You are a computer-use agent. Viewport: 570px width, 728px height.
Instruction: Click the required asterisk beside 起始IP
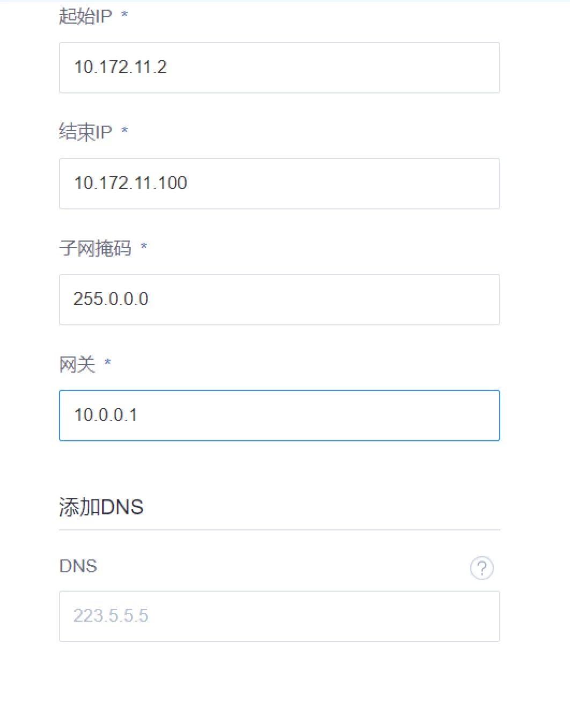125,14
